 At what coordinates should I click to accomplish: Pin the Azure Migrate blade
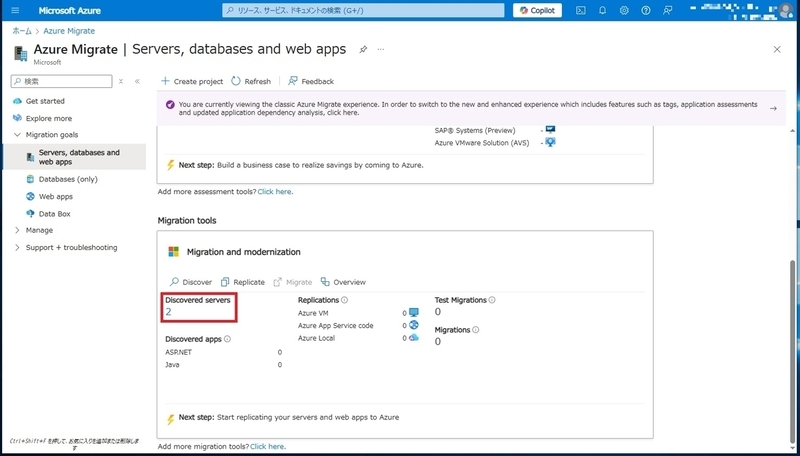363,49
